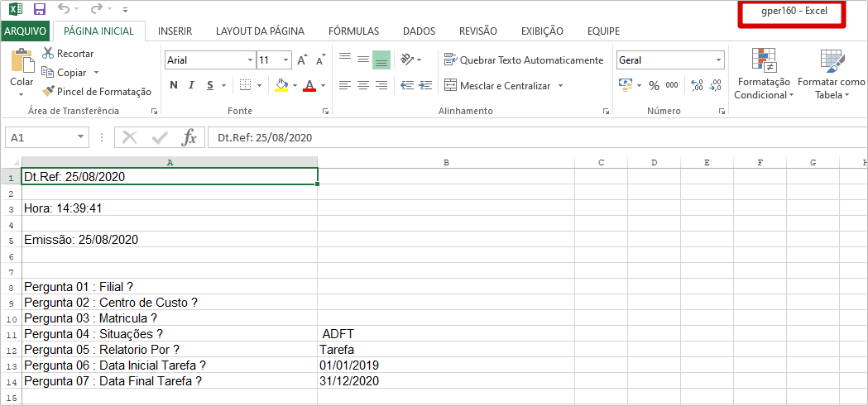Viewport: 868px width, 406px height.
Task: Toggle underline S formatting
Action: click(210, 85)
